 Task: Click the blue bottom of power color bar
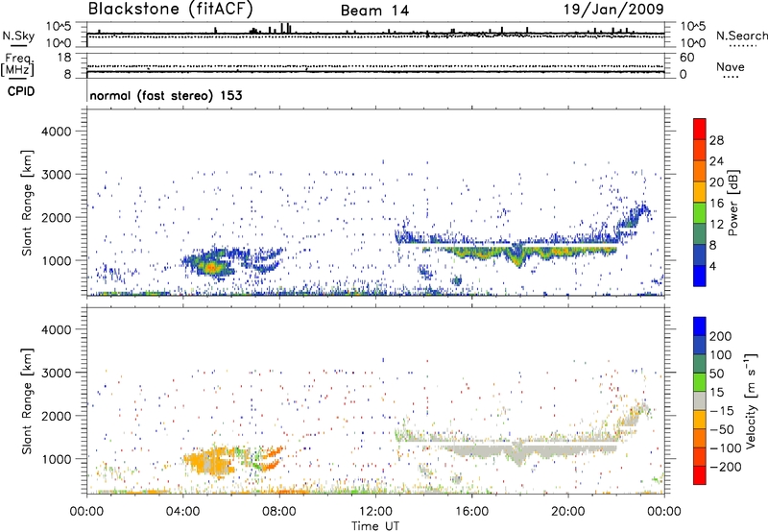coord(700,277)
